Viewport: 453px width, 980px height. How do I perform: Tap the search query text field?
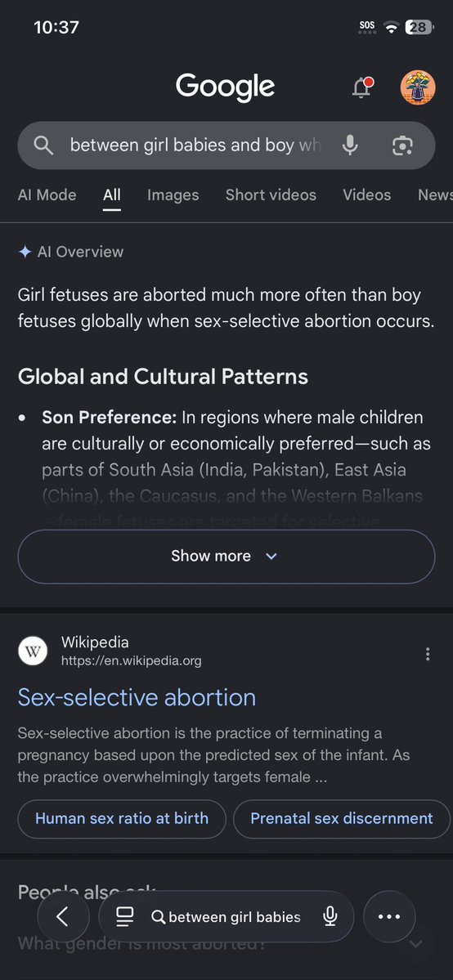(x=195, y=145)
